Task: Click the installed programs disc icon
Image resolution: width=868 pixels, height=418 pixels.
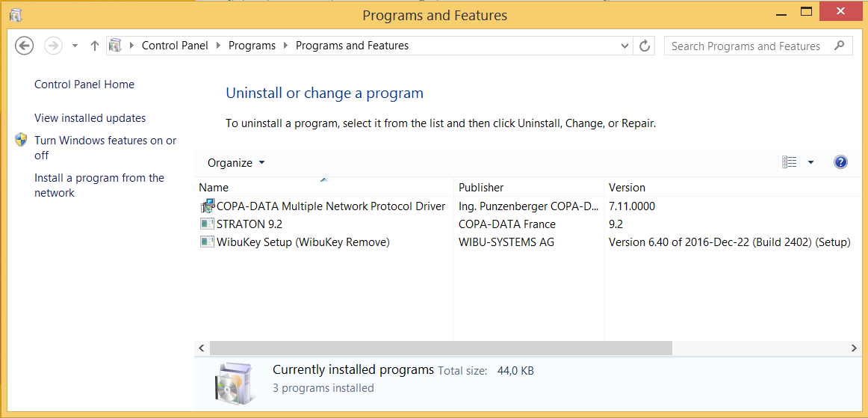Action: (x=235, y=384)
